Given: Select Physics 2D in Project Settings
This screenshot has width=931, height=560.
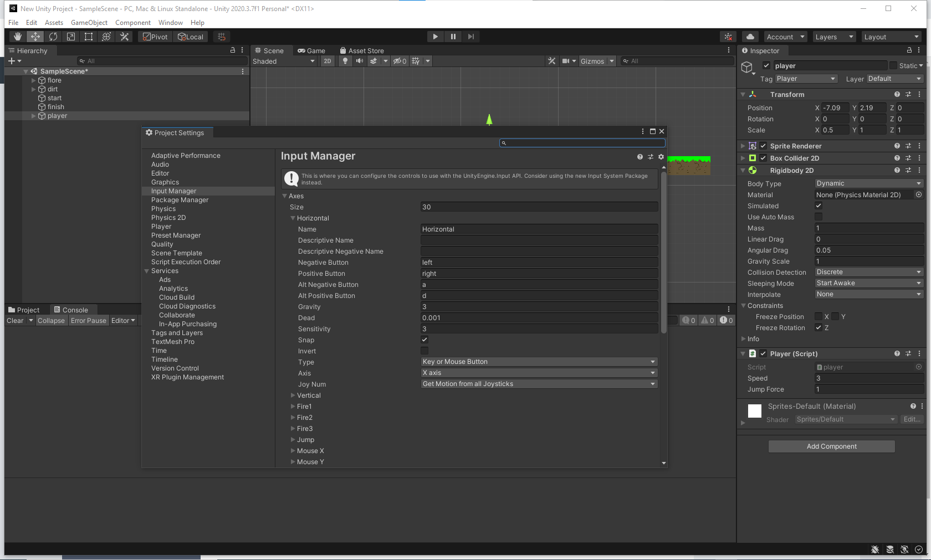Looking at the screenshot, I should click(x=168, y=218).
